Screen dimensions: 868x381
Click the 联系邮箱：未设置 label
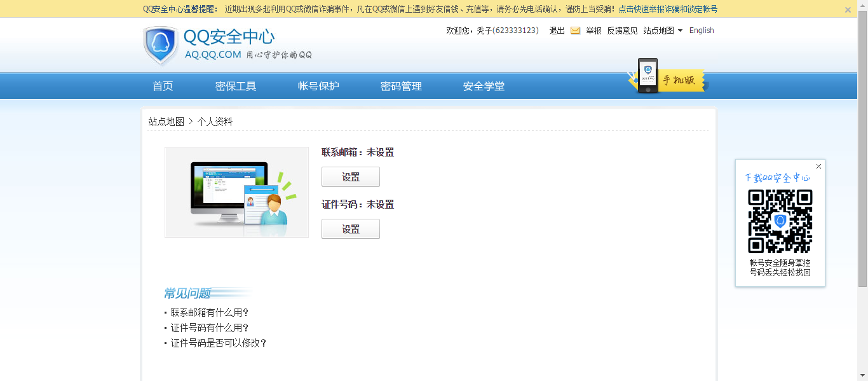(358, 153)
